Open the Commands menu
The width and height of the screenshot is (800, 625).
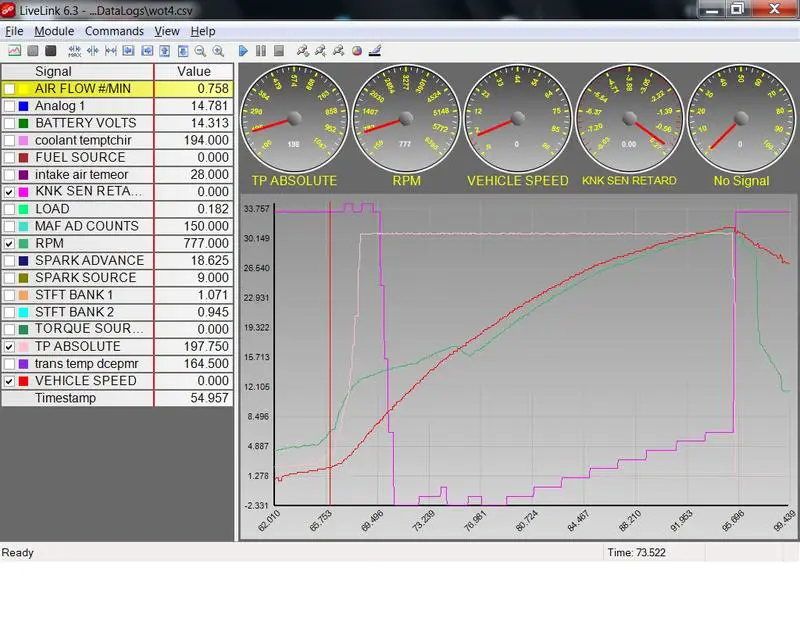click(114, 31)
